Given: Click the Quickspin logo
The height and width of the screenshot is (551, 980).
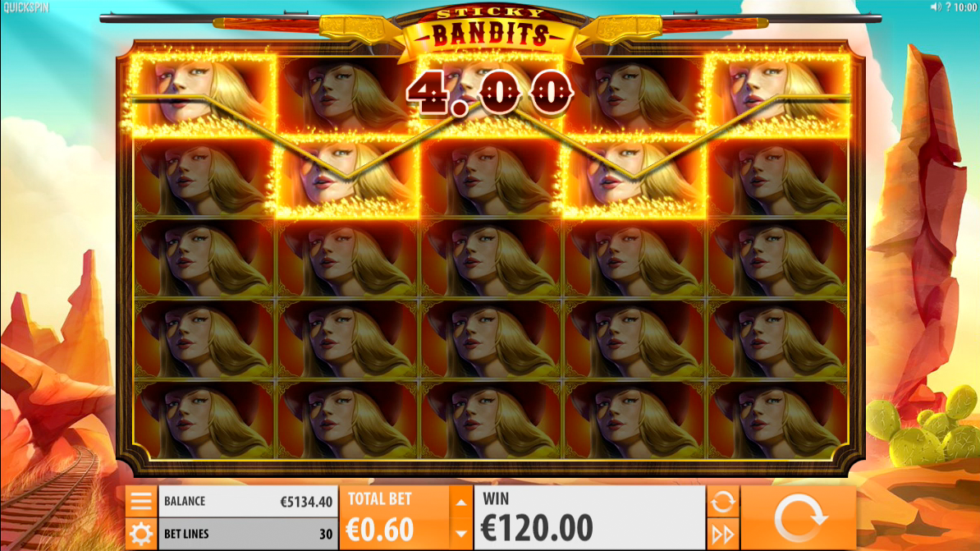Looking at the screenshot, I should point(25,7).
